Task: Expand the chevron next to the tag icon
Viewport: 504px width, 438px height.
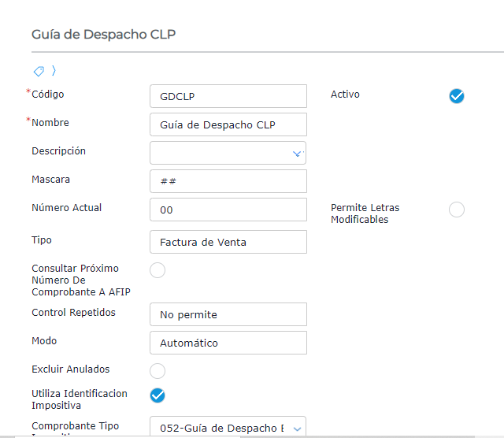Action: [x=54, y=70]
